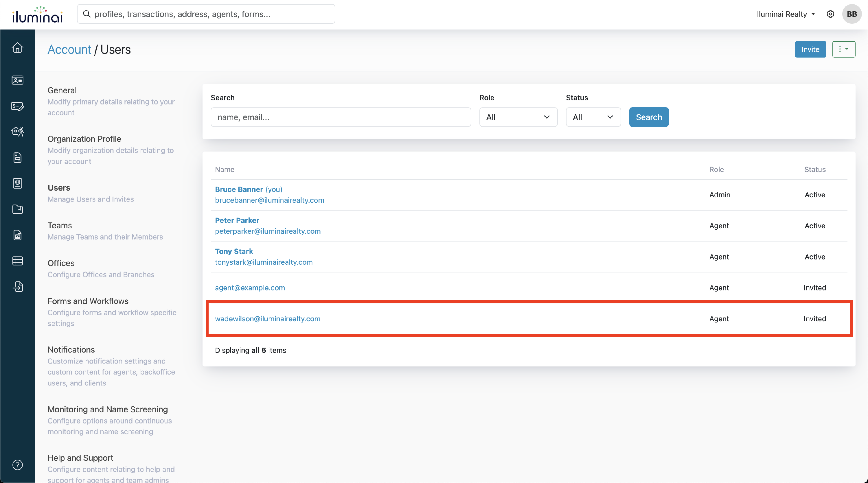Select Help and Support settings item
868x483 pixels.
80,458
